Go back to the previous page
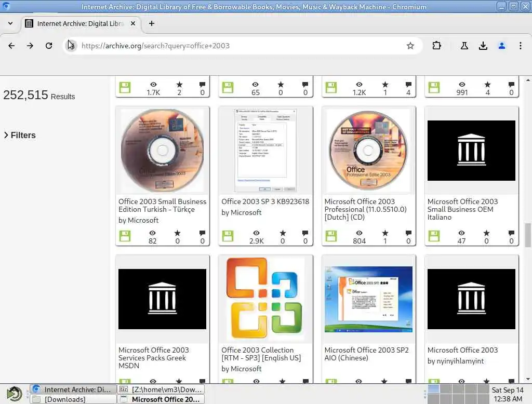This screenshot has width=532, height=404. [11, 46]
